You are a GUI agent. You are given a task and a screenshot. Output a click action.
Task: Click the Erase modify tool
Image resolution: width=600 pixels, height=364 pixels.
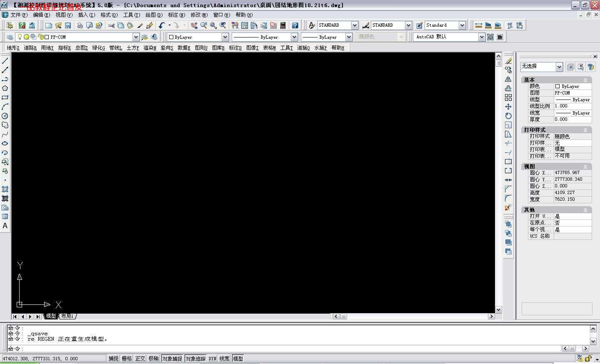click(508, 61)
